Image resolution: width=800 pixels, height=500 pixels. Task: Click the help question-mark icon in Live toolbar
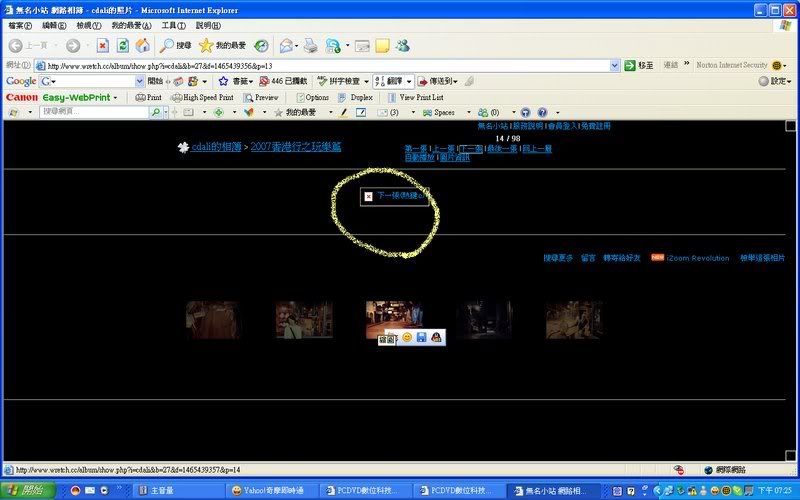click(x=542, y=112)
